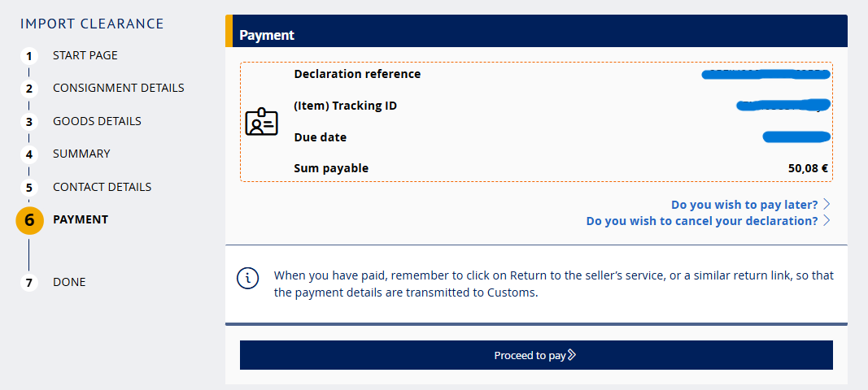Click step 1 number circle

[x=29, y=56]
